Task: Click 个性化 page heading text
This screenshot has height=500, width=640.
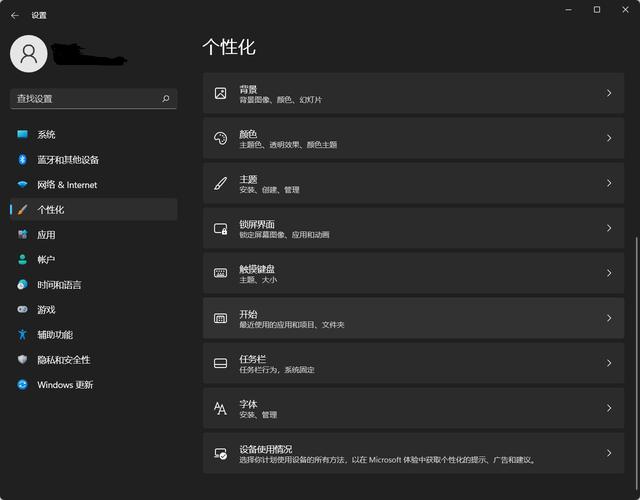Action: 229,47
